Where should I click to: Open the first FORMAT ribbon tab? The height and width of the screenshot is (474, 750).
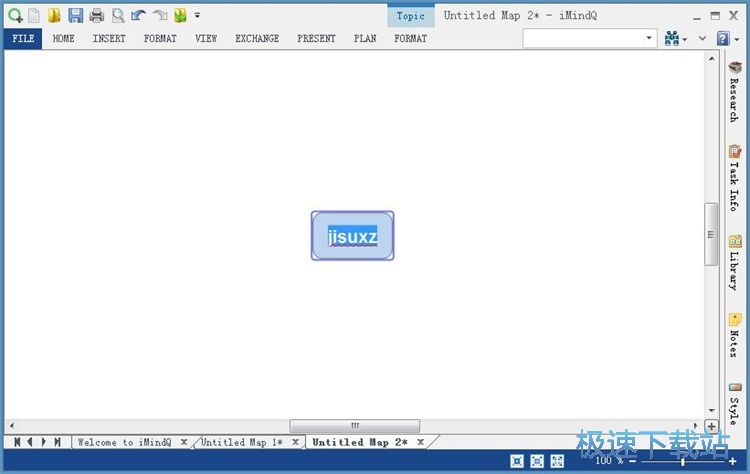160,39
